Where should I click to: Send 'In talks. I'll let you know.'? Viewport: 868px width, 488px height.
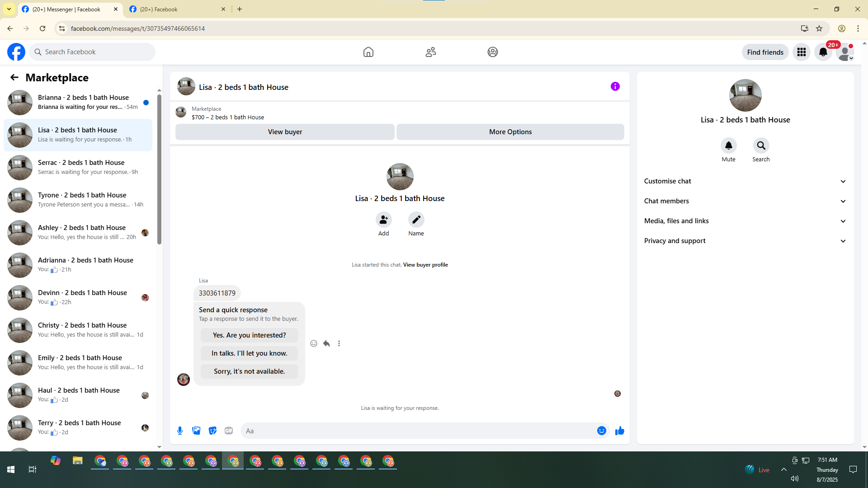click(249, 353)
